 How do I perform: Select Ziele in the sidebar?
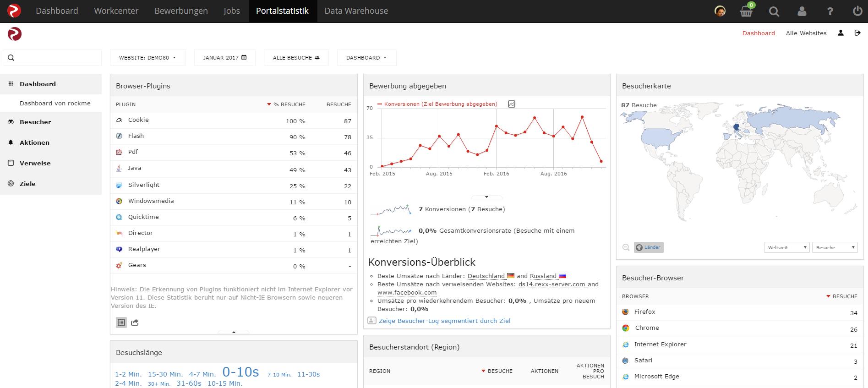click(x=51, y=184)
